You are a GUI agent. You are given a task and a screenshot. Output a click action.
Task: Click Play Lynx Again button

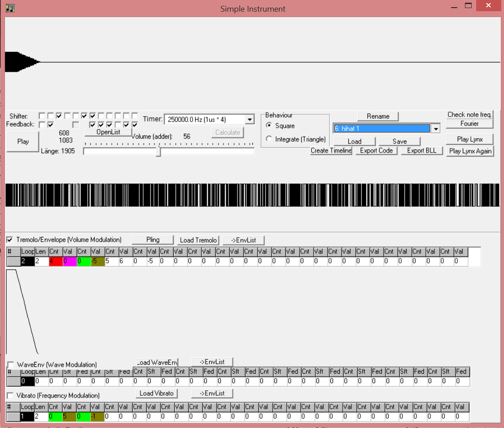pyautogui.click(x=469, y=151)
